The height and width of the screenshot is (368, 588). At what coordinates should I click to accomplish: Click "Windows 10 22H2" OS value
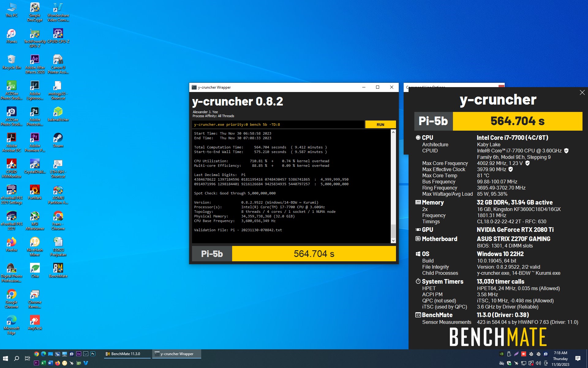coord(500,254)
